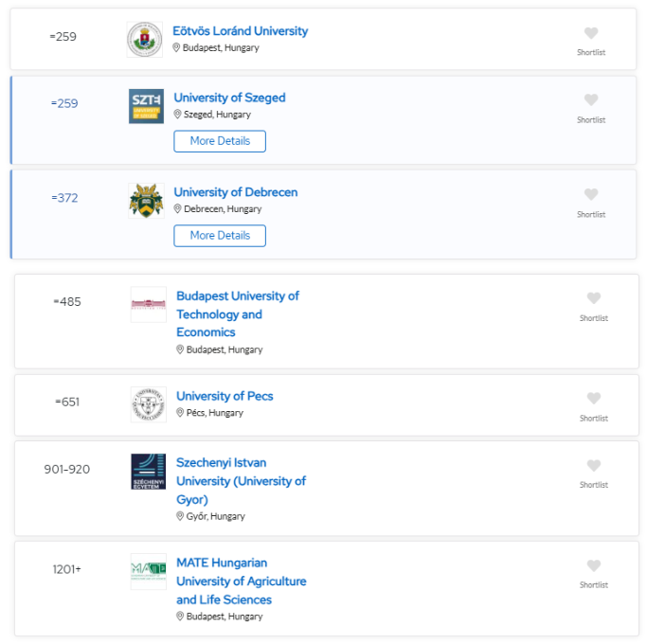Image resolution: width=647 pixels, height=644 pixels.
Task: Open MATE Hungarian University of Agriculture link
Action: tap(242, 581)
